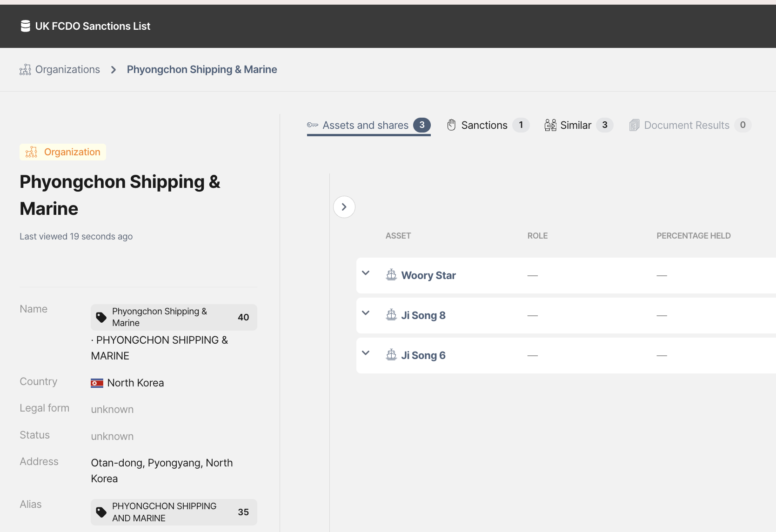The width and height of the screenshot is (776, 532).
Task: Click the ship icon next to Ji Song 8
Action: [x=392, y=315]
